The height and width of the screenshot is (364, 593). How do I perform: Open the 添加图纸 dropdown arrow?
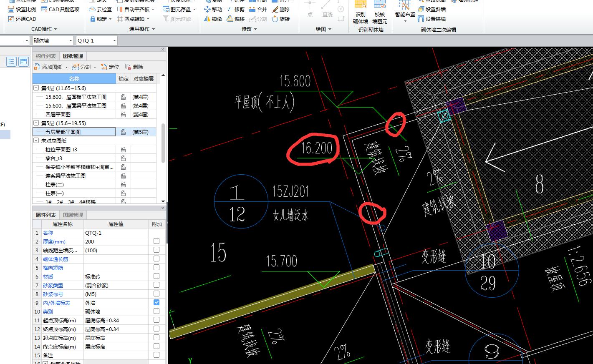click(66, 67)
